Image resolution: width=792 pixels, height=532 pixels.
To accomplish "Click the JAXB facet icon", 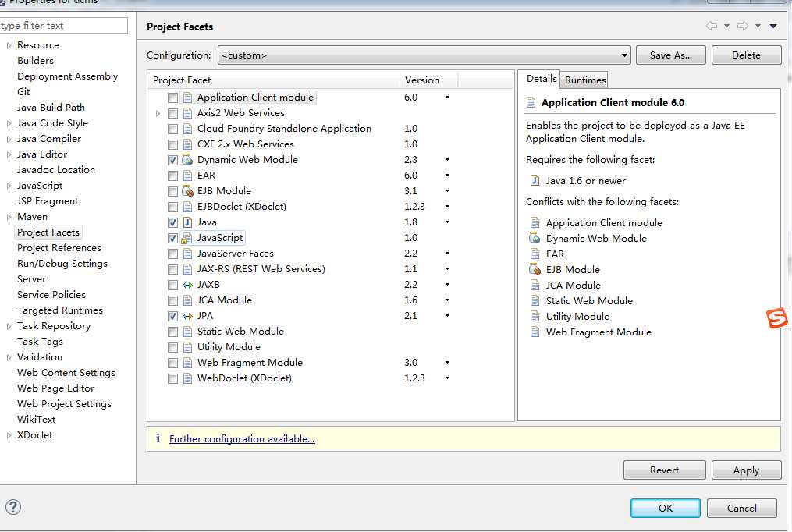I will coord(187,285).
